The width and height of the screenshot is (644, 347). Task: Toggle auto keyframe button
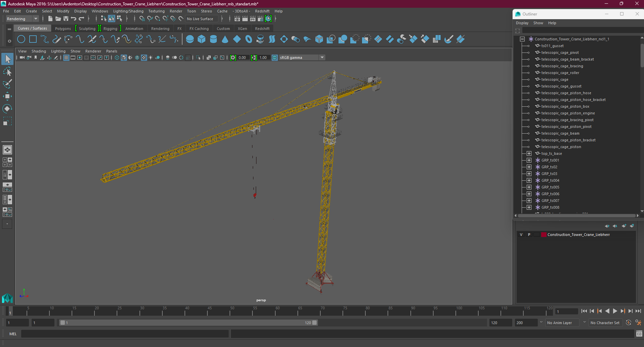pos(629,322)
